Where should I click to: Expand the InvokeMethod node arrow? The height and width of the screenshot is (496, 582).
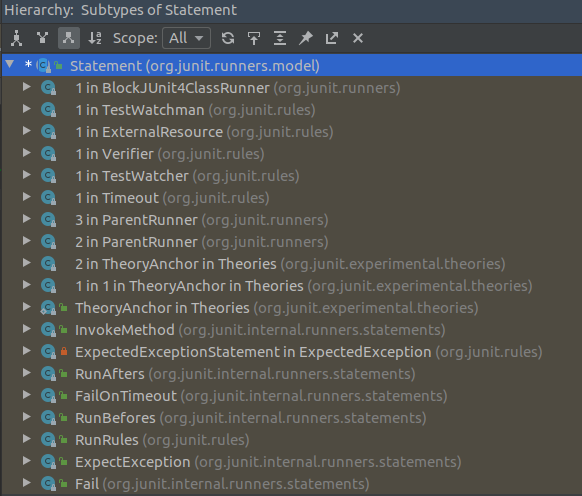click(26, 329)
